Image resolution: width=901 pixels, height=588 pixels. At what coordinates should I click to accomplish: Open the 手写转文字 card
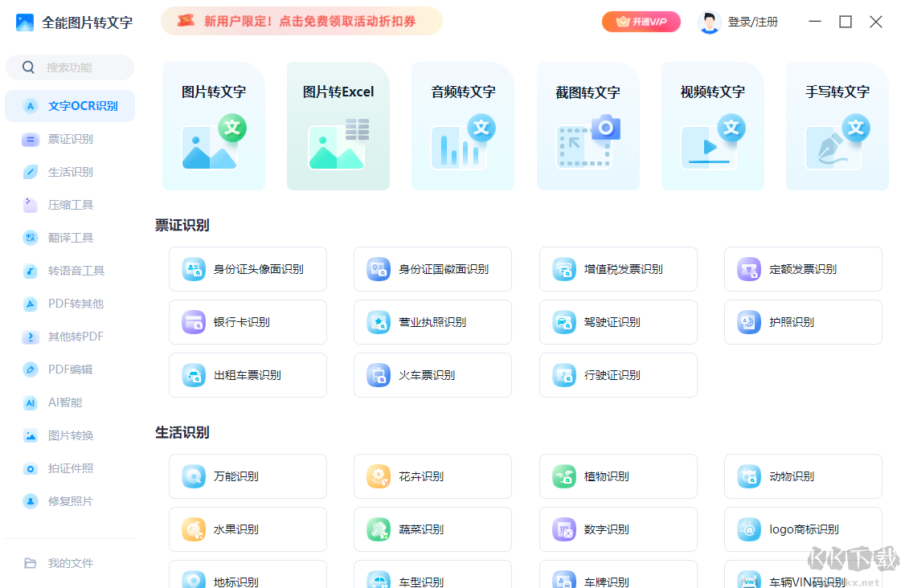pos(837,125)
